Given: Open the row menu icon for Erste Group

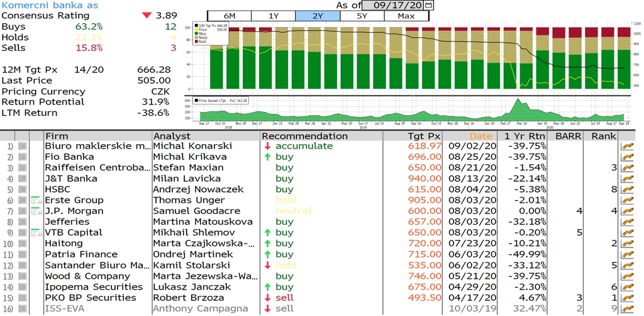Looking at the screenshot, I should (x=22, y=200).
